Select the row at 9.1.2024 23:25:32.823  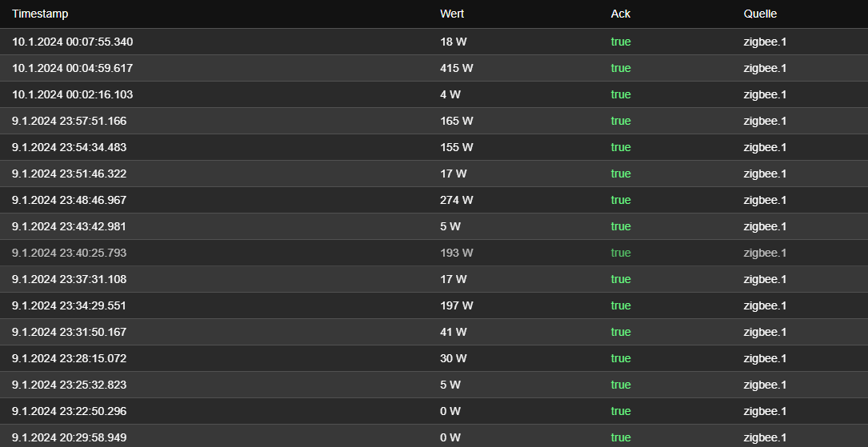point(434,385)
